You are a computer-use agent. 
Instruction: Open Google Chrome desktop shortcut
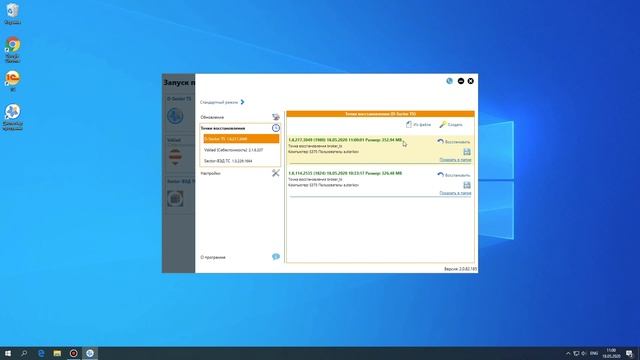(x=13, y=49)
